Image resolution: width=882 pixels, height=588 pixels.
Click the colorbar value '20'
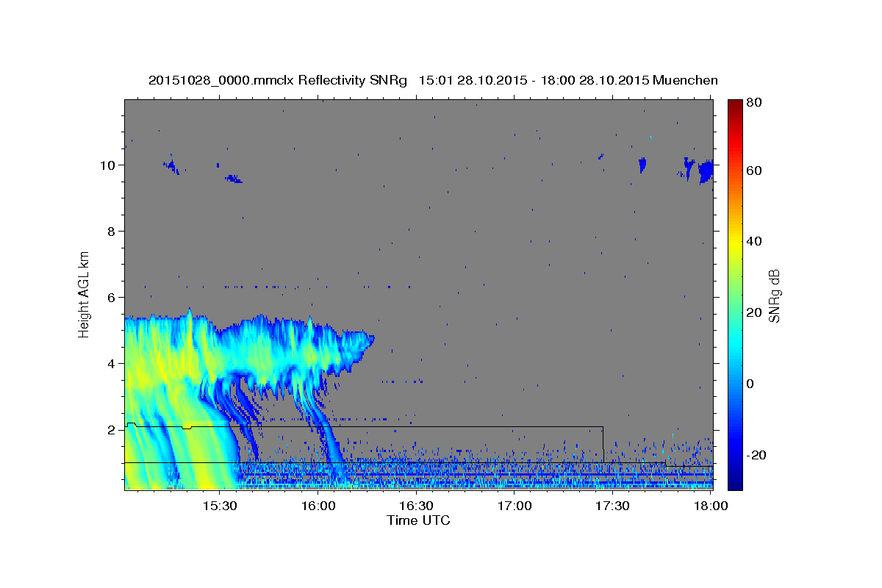point(753,312)
